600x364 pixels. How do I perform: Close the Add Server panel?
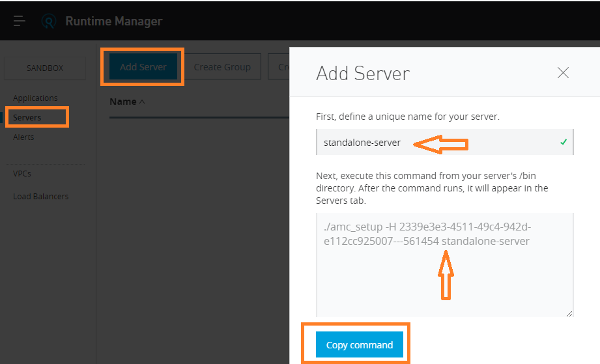click(x=563, y=73)
